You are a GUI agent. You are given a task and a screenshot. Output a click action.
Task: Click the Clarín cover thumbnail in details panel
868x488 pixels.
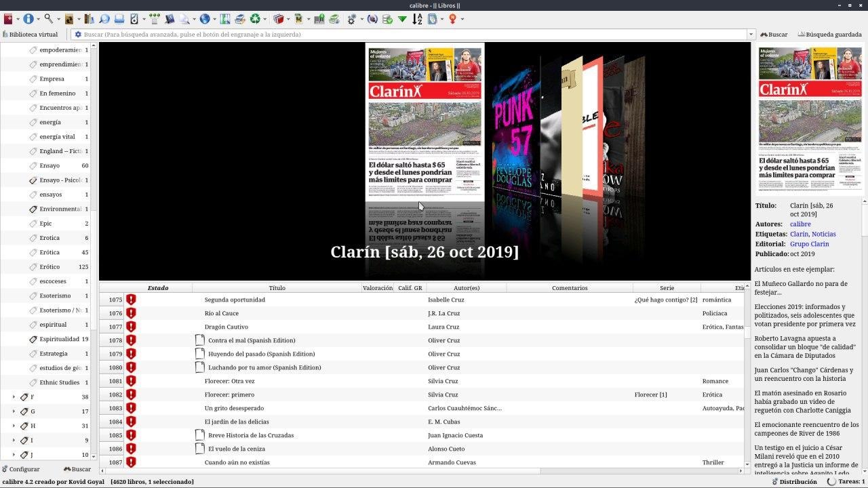coord(810,121)
